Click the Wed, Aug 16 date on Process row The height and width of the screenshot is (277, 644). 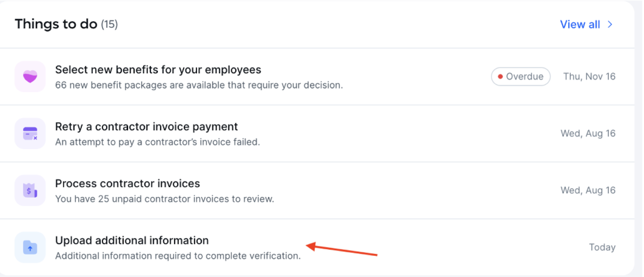588,190
